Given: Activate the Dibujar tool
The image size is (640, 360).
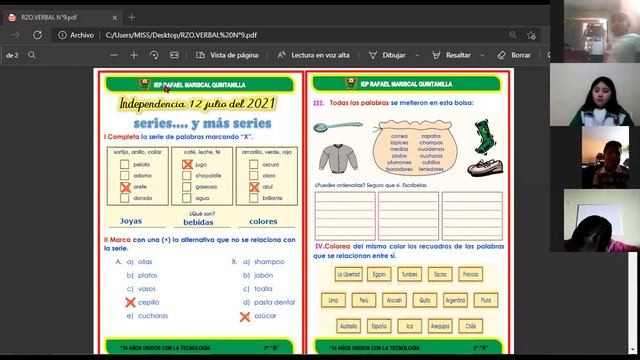Looking at the screenshot, I should click(x=387, y=55).
